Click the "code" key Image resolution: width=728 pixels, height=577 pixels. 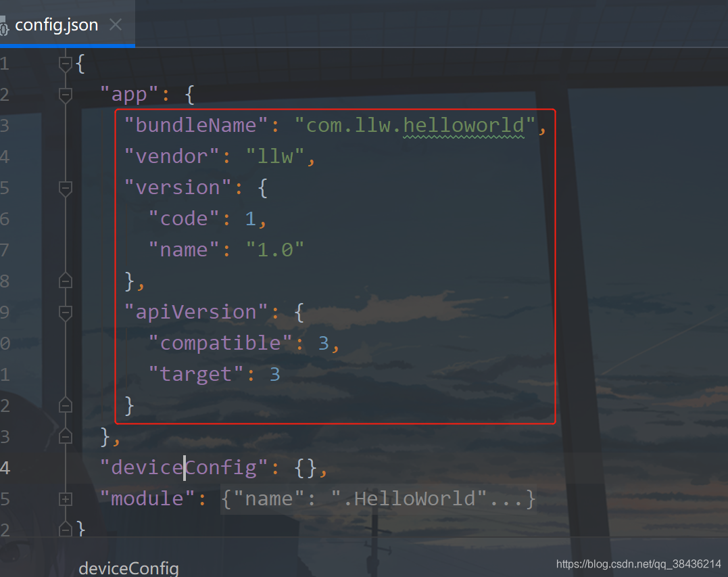[x=183, y=218]
